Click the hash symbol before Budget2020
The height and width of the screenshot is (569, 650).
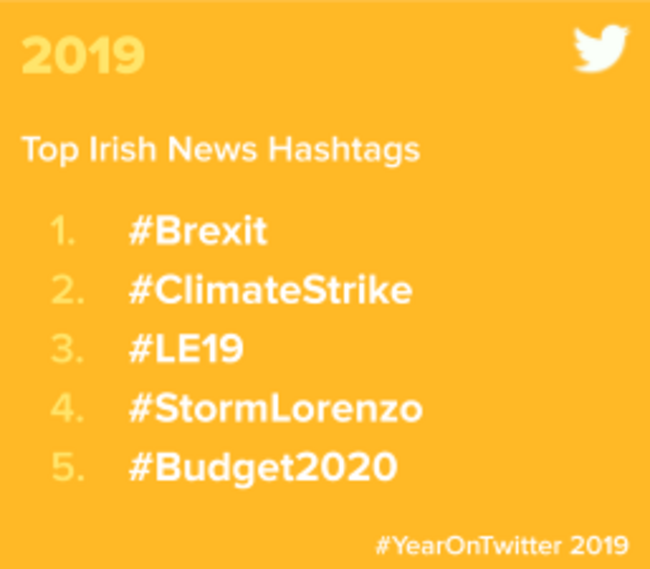click(140, 467)
